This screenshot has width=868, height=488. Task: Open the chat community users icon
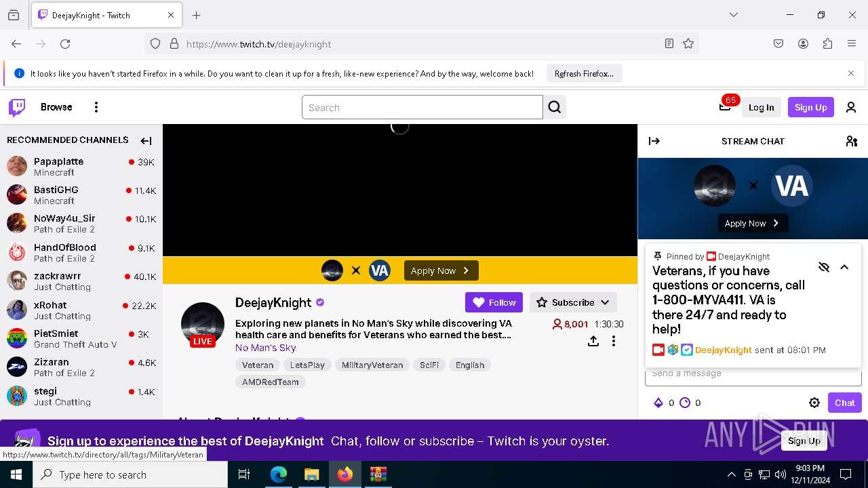pos(852,141)
